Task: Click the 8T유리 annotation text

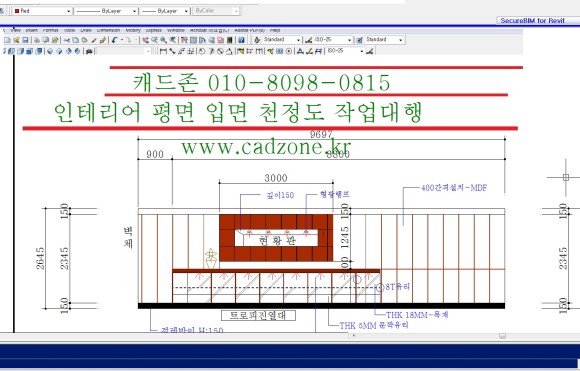Action: [398, 287]
